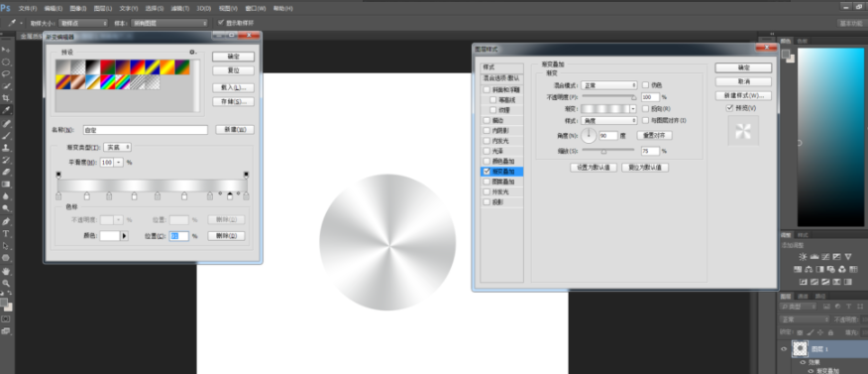Select the Path Selection tool

pos(7,246)
